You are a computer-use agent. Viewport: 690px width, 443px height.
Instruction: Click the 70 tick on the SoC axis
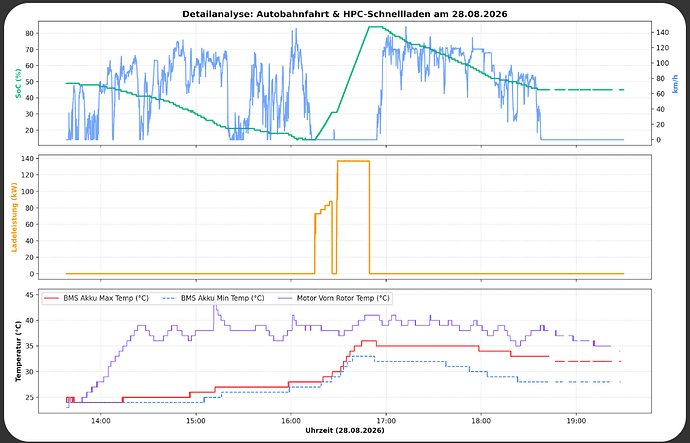(31, 49)
